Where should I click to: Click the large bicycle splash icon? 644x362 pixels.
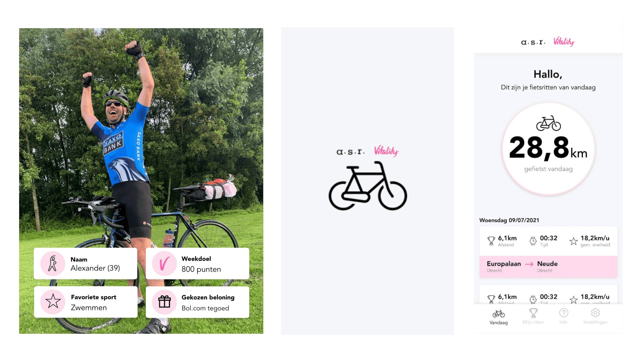pos(368,186)
